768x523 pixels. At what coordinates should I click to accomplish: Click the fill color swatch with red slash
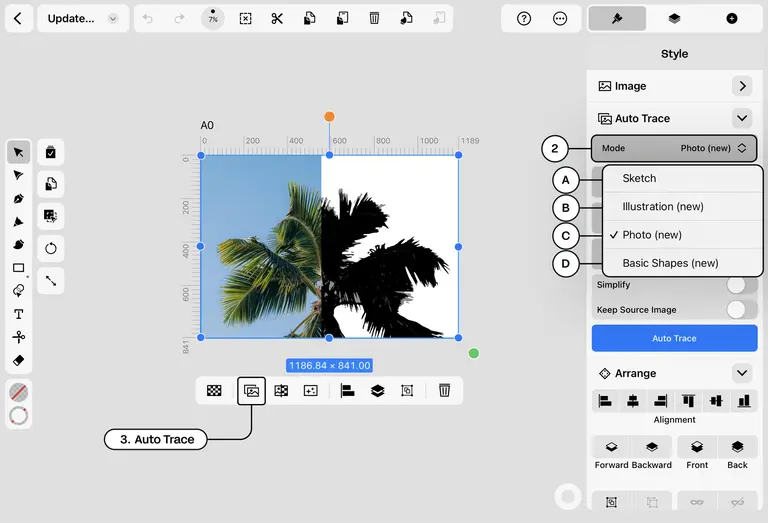tap(19, 392)
